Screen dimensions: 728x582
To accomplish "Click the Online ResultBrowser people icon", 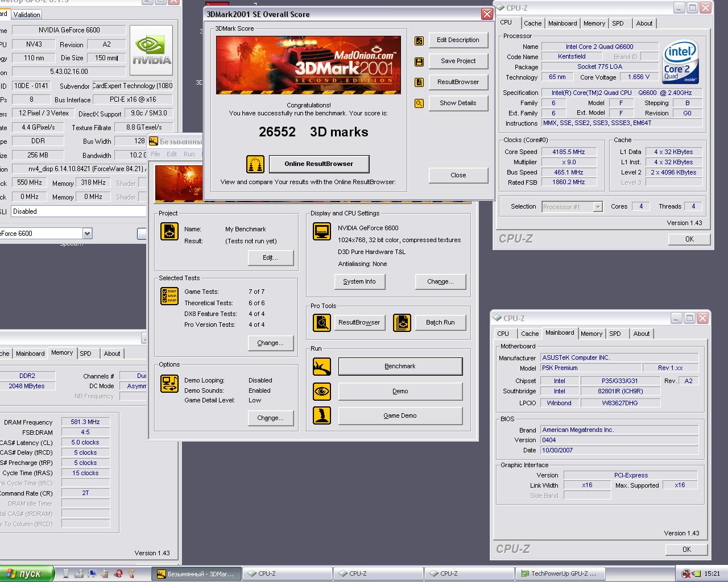I will [255, 164].
